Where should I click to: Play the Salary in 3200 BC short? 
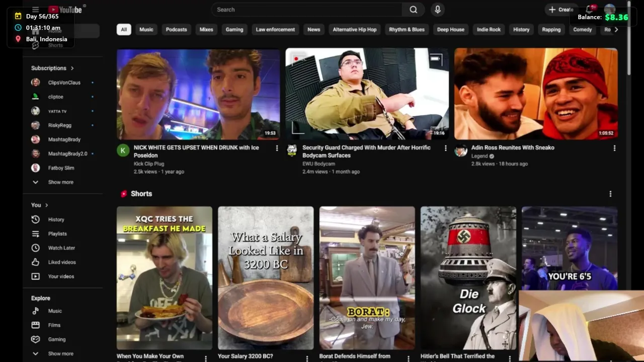[x=266, y=278]
